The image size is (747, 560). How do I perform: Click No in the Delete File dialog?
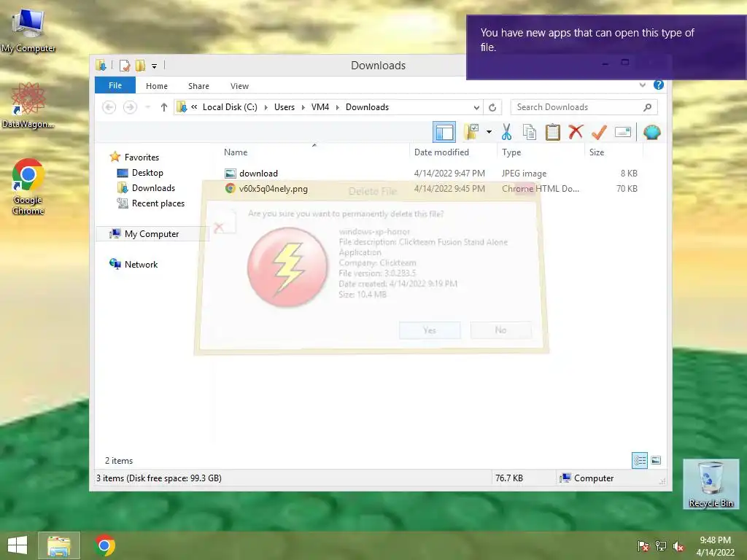coord(500,330)
